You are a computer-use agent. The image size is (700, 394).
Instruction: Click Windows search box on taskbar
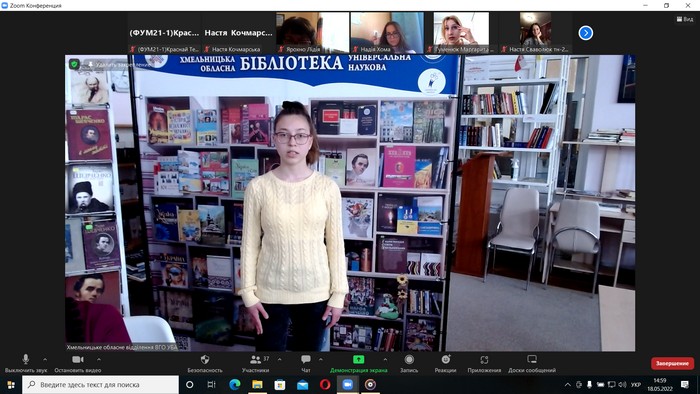tap(100, 385)
